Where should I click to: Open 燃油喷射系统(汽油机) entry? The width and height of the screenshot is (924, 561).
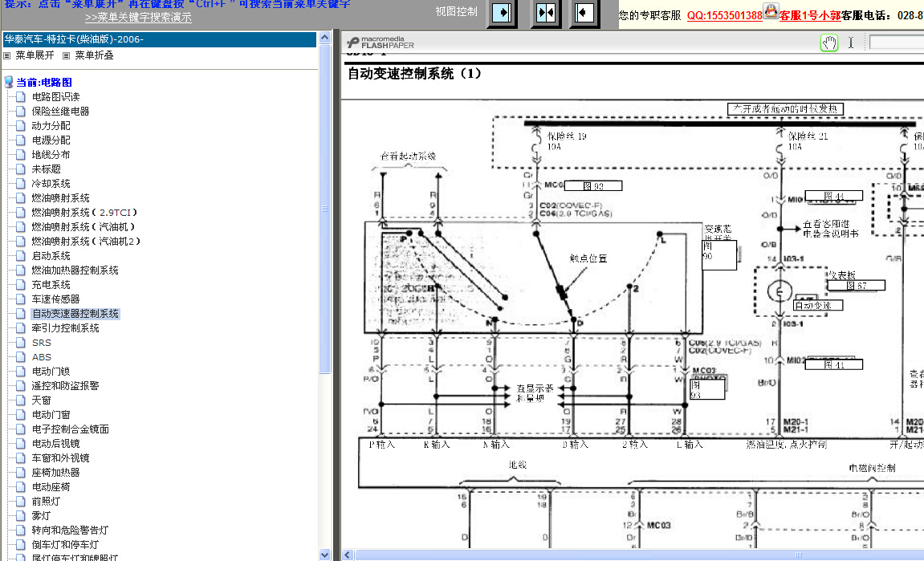(x=83, y=227)
